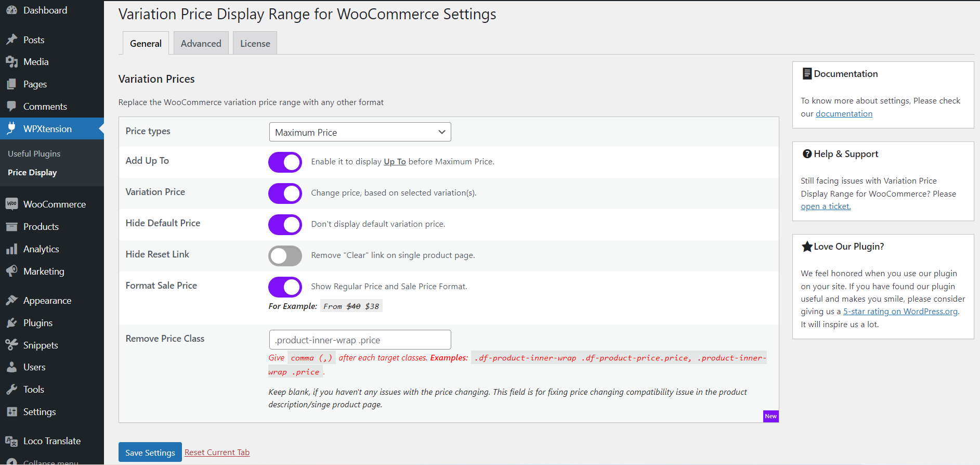Screen dimensions: 980x465
Task: Enable the Hide Reset Link toggle
Action: (x=285, y=255)
